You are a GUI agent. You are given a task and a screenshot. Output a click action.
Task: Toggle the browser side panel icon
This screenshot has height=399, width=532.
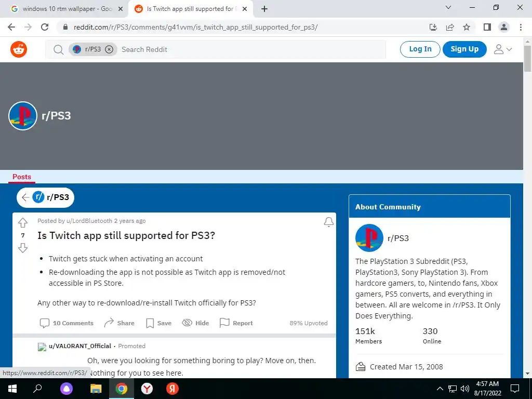point(487,27)
